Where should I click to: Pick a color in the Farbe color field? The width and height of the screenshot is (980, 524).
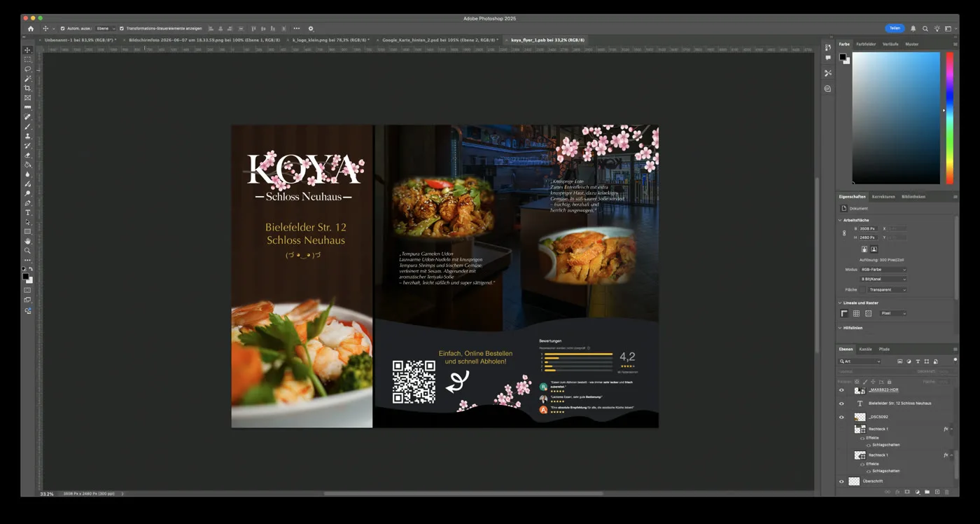tap(896, 118)
